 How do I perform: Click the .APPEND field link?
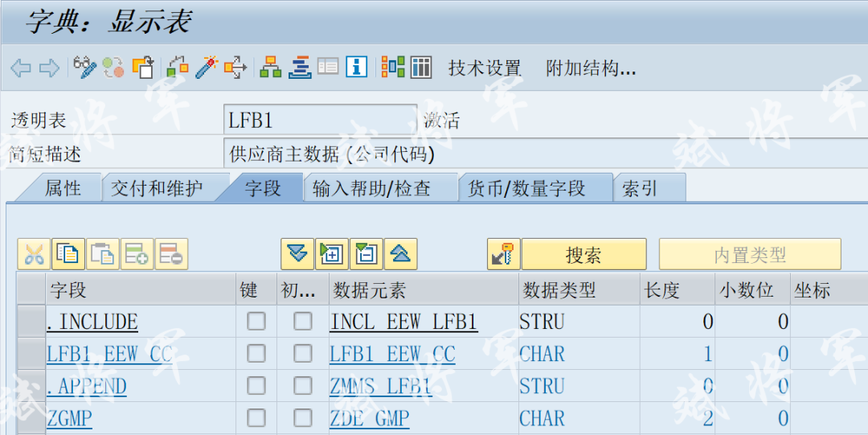[x=86, y=386]
